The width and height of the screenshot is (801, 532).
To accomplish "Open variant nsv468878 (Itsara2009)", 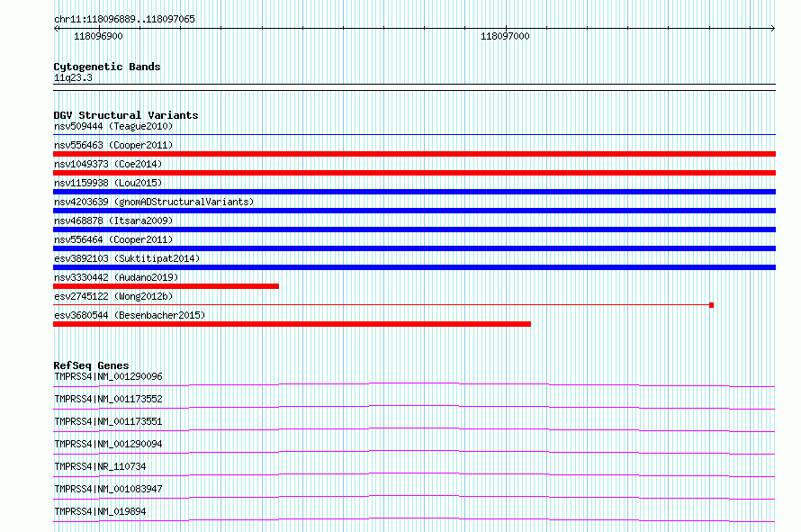I will 113,221.
